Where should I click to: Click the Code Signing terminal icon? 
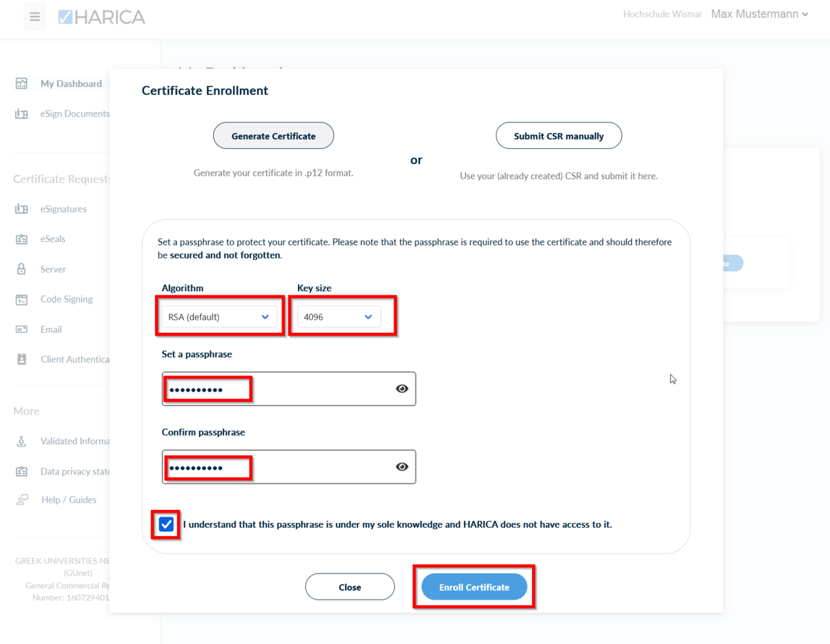(21, 300)
